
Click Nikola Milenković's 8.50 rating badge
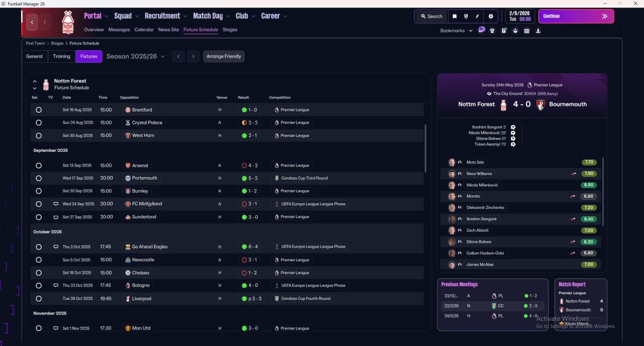coord(589,185)
